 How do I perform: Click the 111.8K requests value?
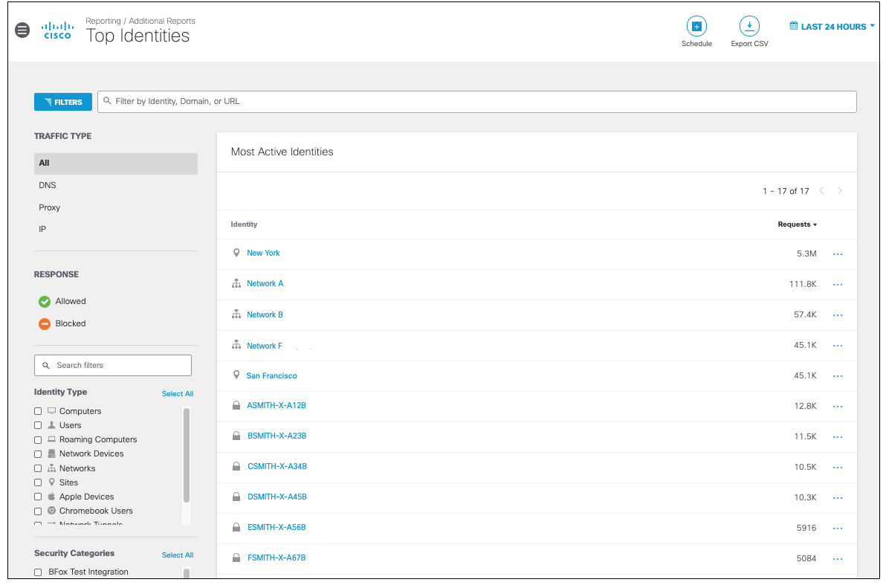[x=802, y=284]
